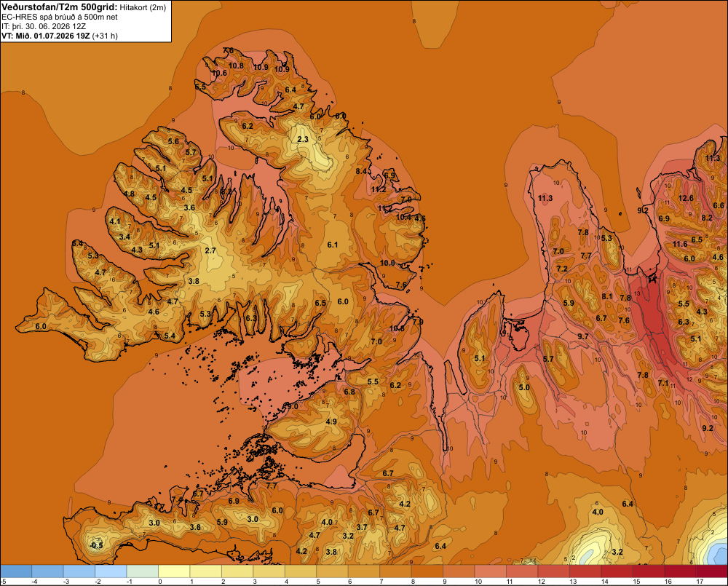Click the 2.3 temperature value

point(303,139)
